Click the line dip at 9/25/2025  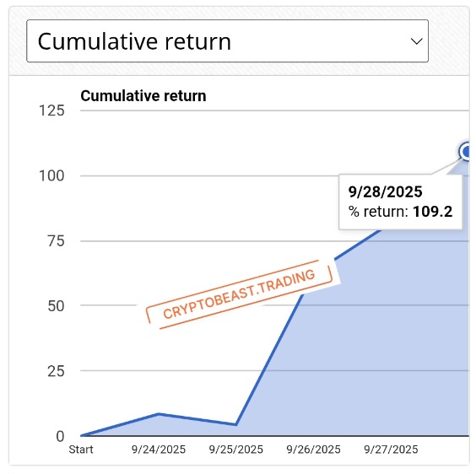(235, 424)
